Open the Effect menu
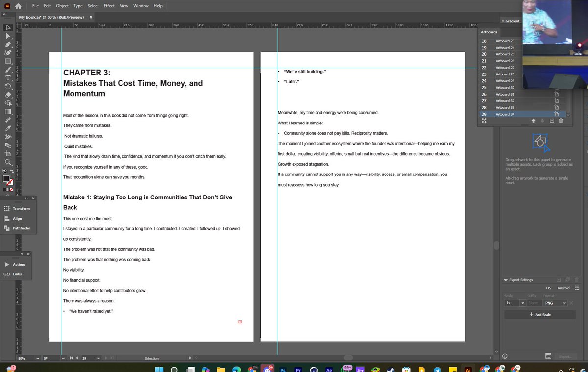Viewport: 588px width, 372px height. click(x=109, y=6)
